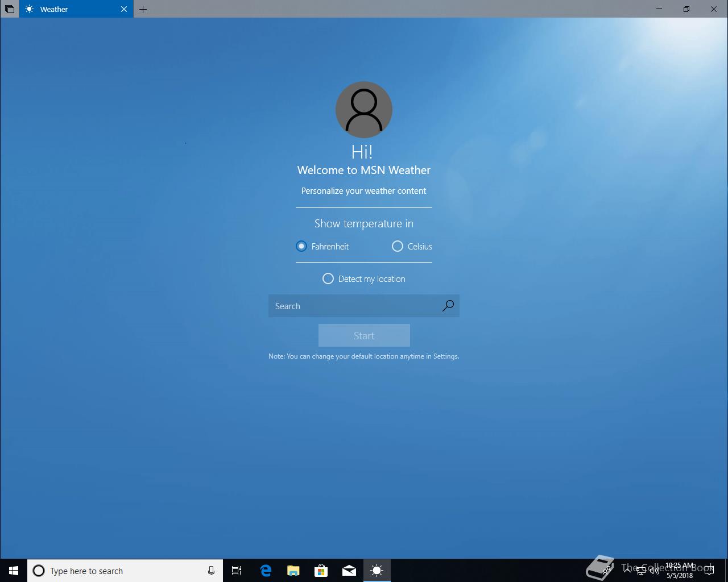This screenshot has width=728, height=582.
Task: Launch Microsoft Edge from taskbar
Action: (x=266, y=571)
